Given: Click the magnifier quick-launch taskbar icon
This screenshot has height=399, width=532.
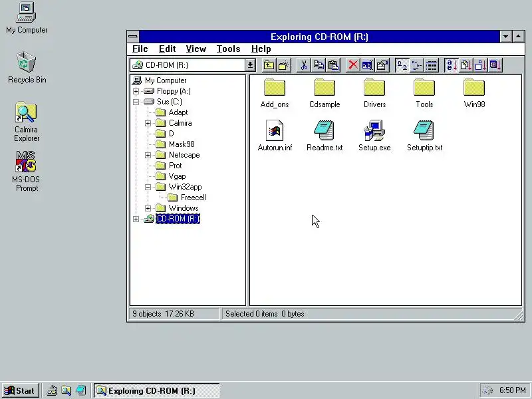Looking at the screenshot, I should (66, 391).
